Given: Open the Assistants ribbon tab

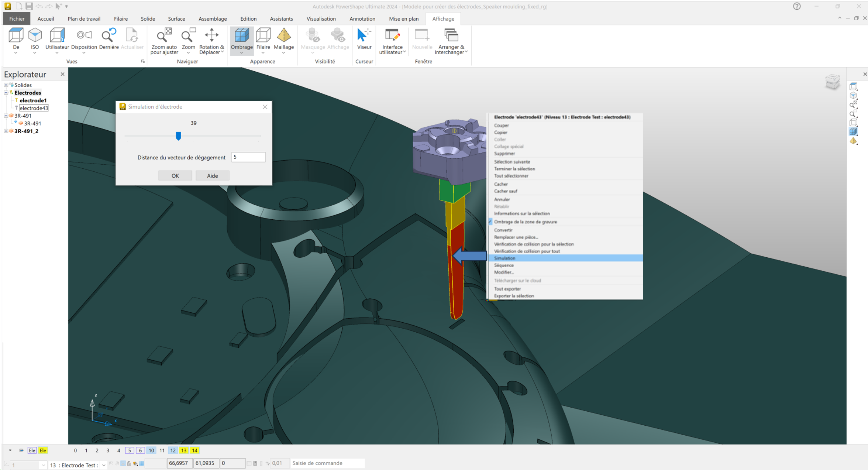Looking at the screenshot, I should [281, 18].
